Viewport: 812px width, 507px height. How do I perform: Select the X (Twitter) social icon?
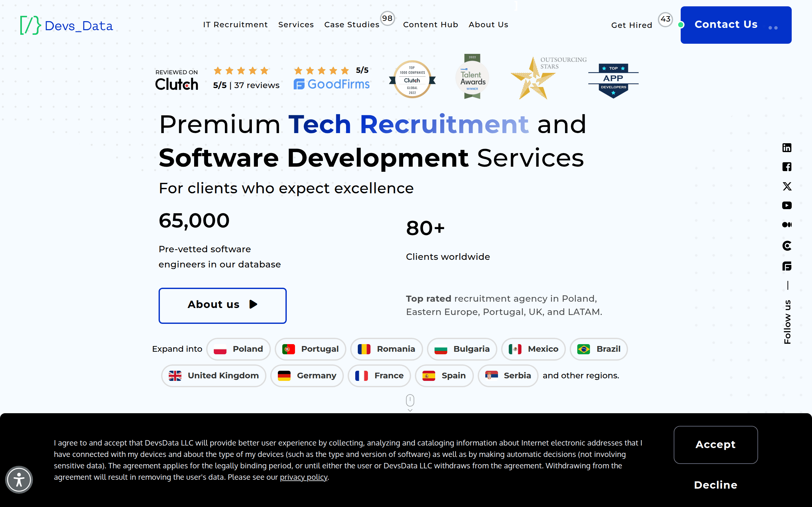(787, 186)
